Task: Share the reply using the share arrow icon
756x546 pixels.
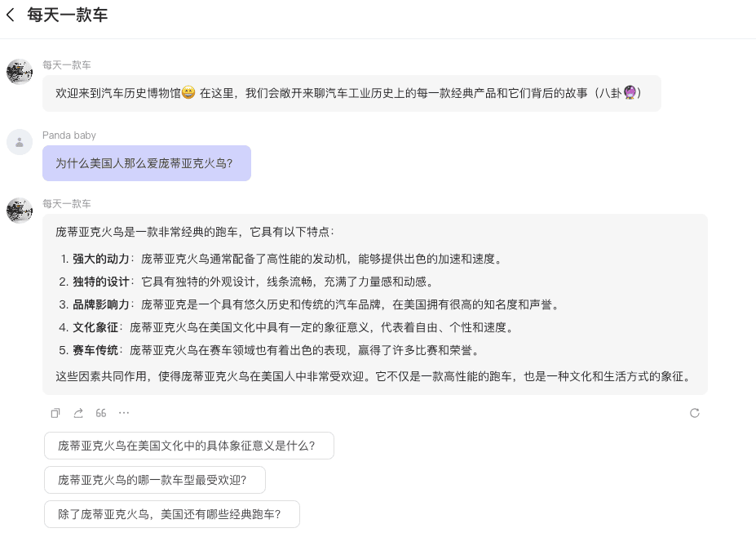Action: [78, 413]
